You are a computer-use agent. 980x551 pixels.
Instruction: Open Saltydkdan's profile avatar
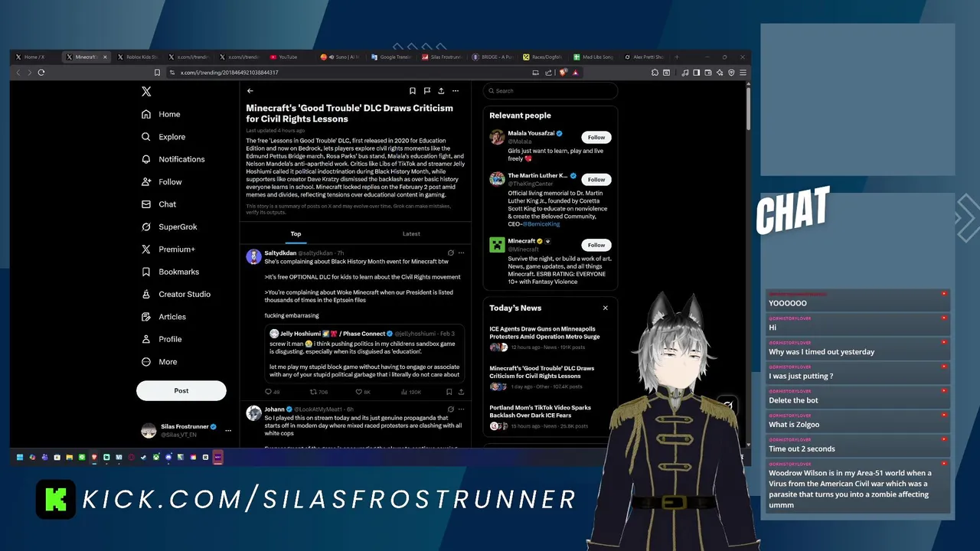(x=253, y=256)
